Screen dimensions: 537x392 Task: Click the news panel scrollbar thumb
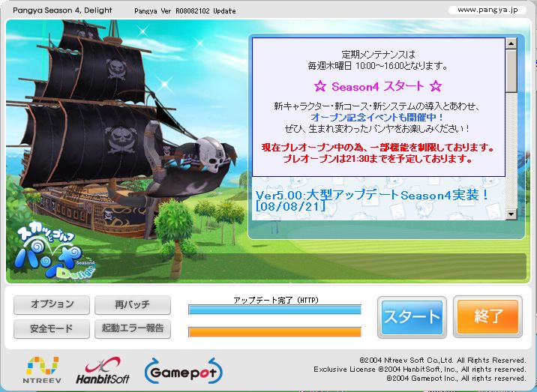511,71
